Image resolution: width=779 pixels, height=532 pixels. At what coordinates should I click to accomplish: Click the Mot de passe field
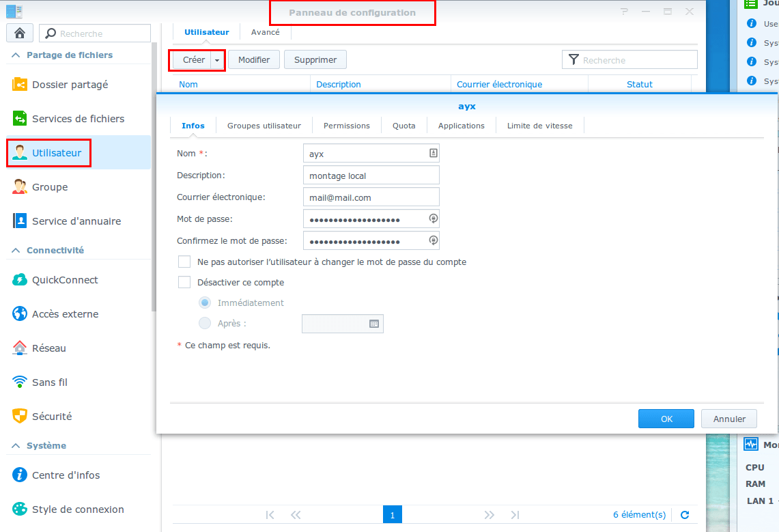(371, 219)
